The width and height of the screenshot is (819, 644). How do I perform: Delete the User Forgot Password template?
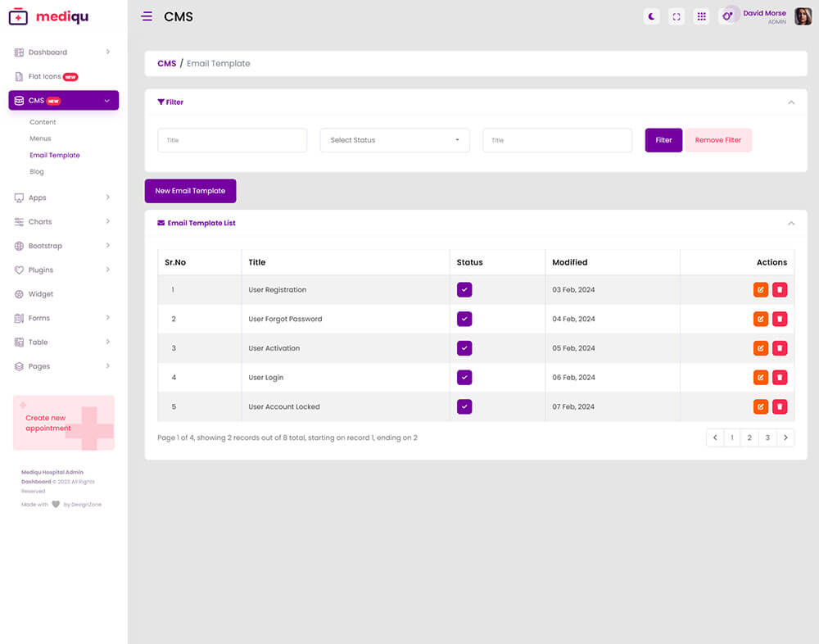click(780, 319)
